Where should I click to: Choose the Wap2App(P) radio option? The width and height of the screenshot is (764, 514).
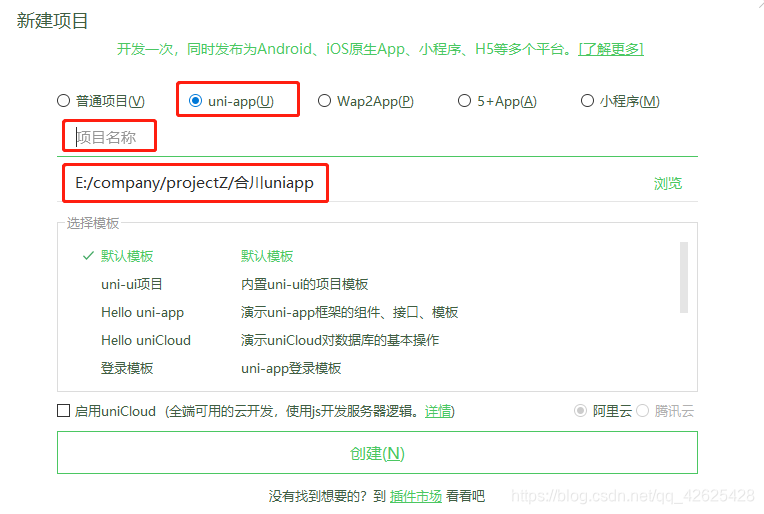(x=324, y=101)
